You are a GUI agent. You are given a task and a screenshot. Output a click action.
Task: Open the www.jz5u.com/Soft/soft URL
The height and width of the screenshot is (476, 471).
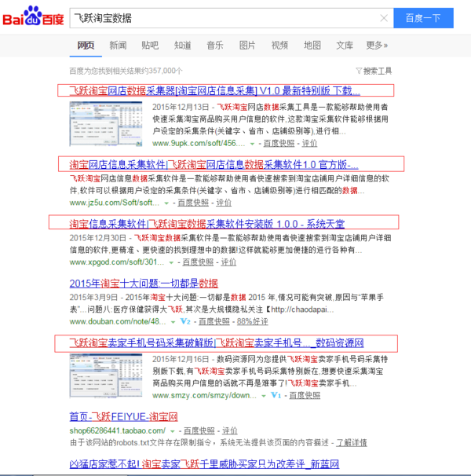coord(115,203)
